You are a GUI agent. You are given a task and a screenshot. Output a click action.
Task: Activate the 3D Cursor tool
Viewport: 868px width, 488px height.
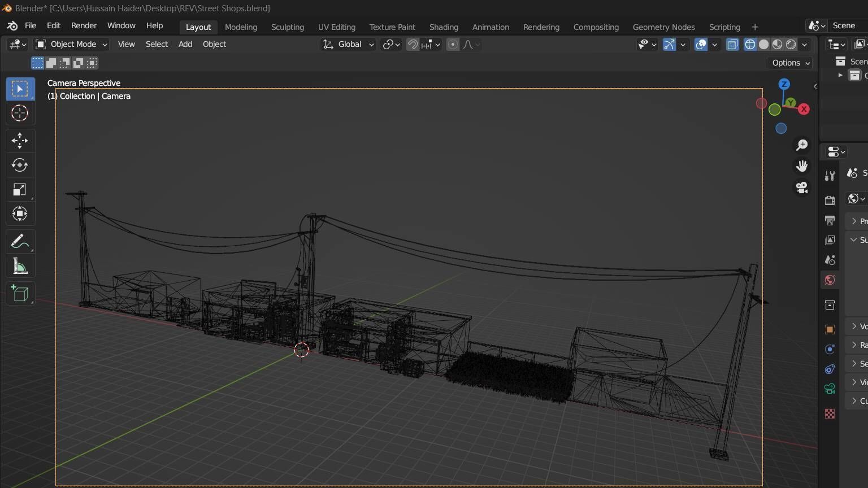[20, 113]
